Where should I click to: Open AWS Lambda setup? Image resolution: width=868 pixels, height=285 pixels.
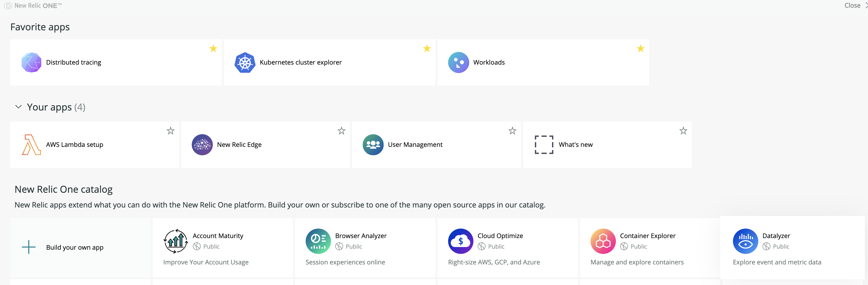point(95,144)
